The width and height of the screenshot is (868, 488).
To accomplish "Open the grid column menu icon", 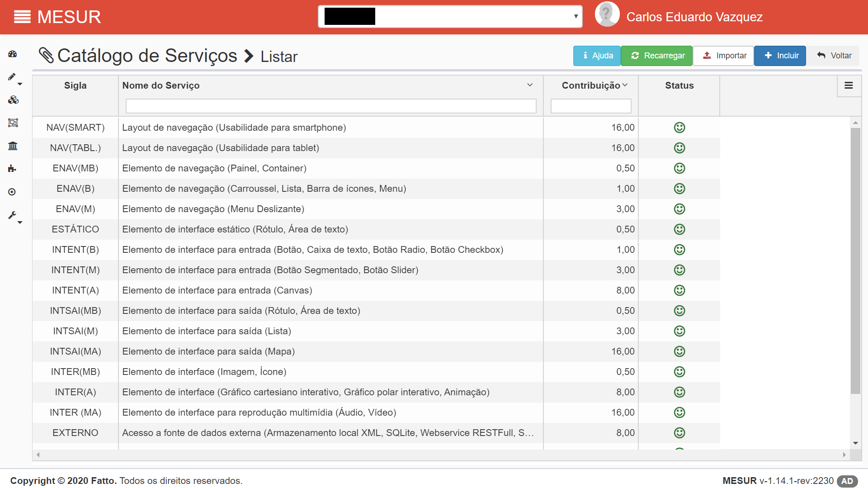I will pyautogui.click(x=849, y=85).
